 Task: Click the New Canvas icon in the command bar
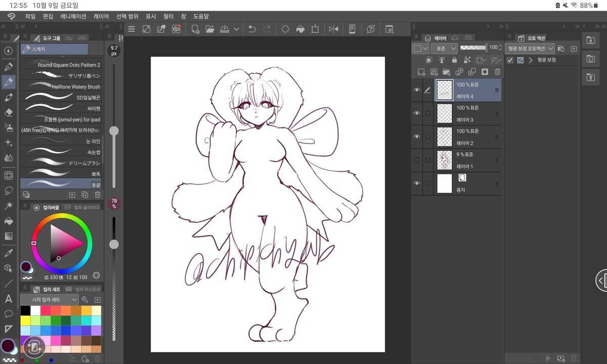[195, 29]
